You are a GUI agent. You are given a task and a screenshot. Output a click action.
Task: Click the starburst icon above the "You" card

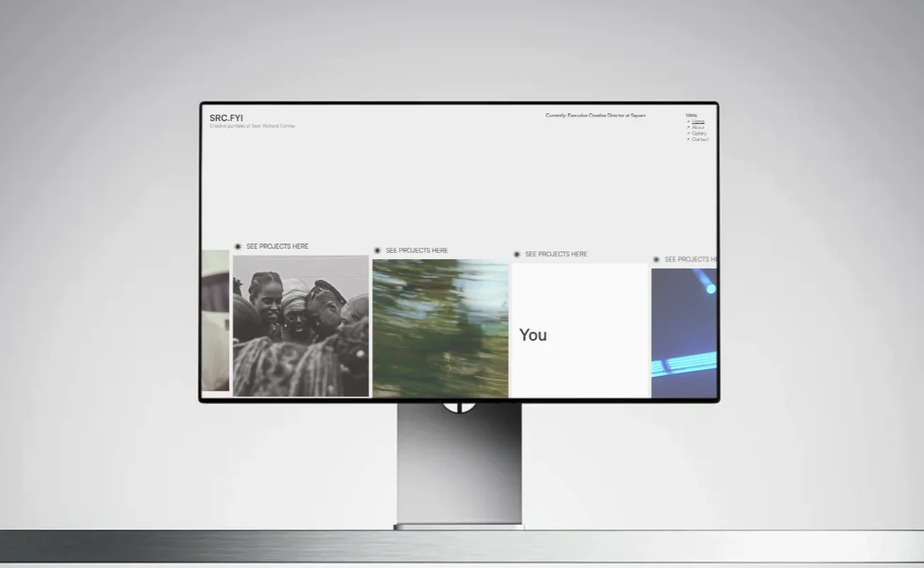click(517, 254)
